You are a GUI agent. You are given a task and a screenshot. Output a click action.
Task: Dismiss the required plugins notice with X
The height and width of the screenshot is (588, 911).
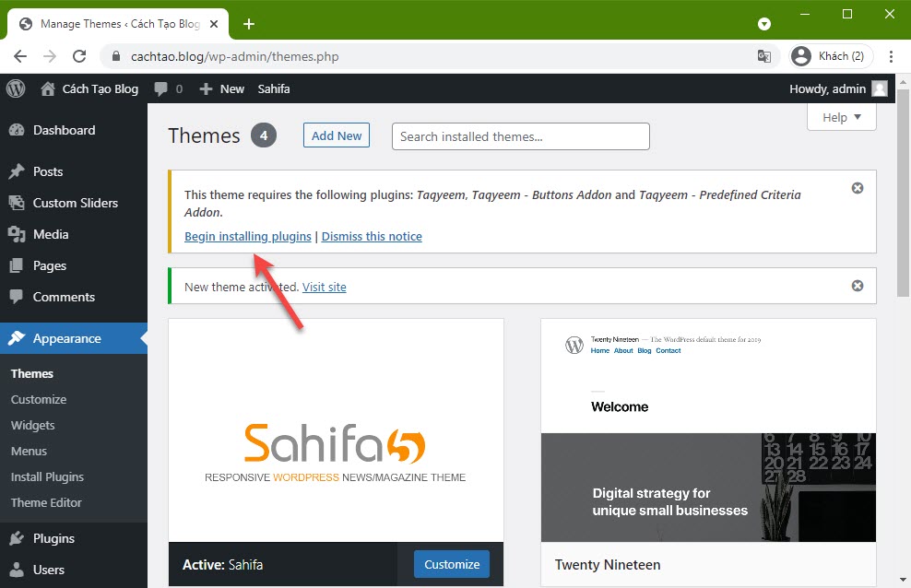[x=858, y=188]
